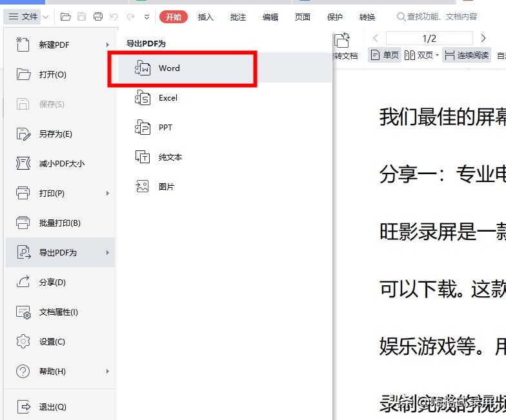Choose 退出(Q) to exit
Image resolution: width=506 pixels, height=420 pixels.
pos(61,406)
